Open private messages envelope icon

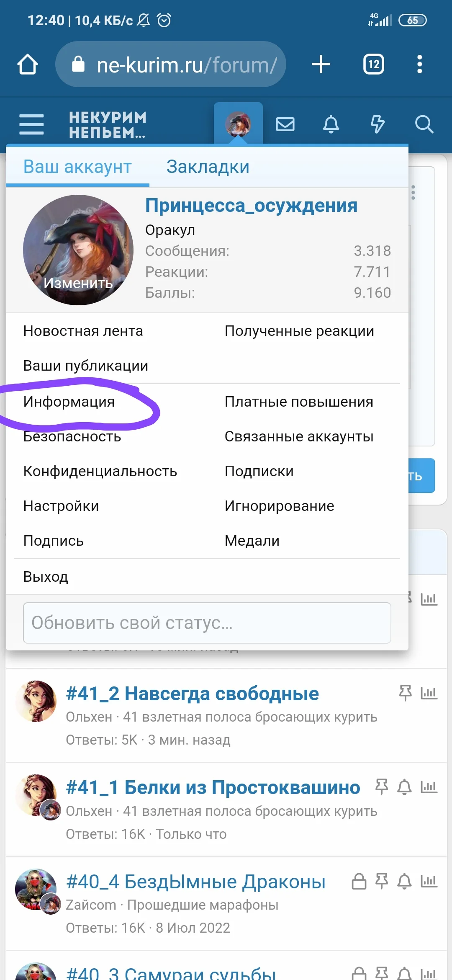pos(285,124)
